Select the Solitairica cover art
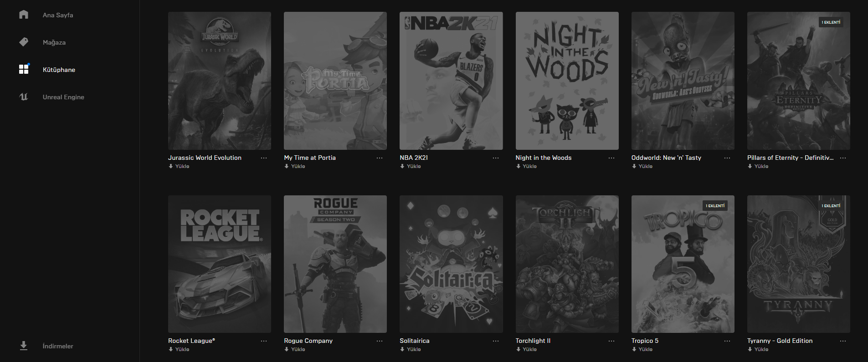This screenshot has height=362, width=868. click(x=451, y=264)
